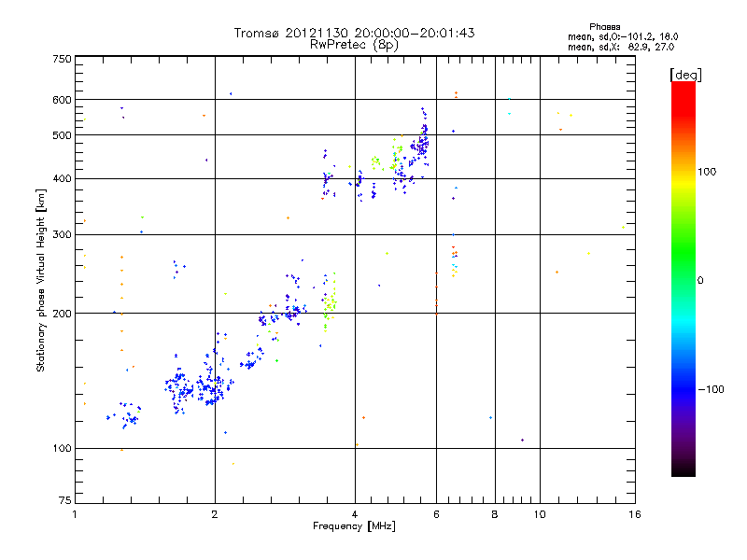
Task: Click the y-axis '400' tick label
Action: (x=62, y=179)
